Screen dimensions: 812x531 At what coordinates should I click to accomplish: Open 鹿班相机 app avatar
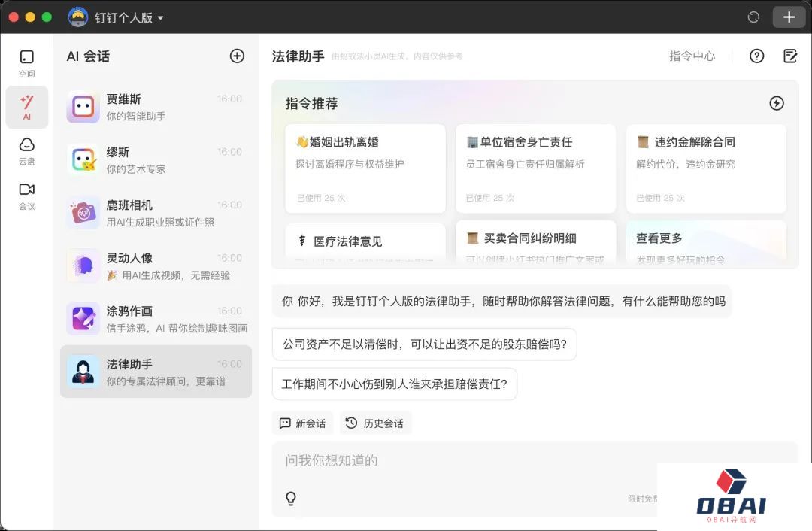coord(83,213)
